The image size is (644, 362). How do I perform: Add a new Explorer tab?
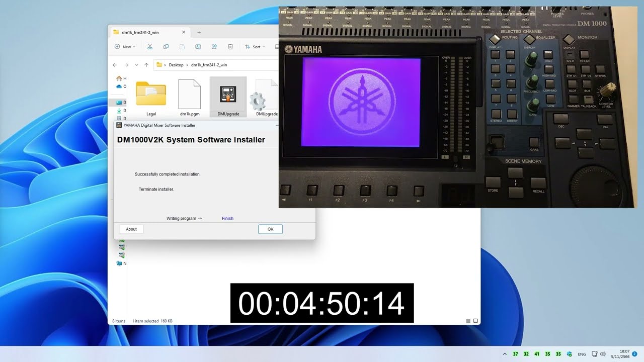point(199,32)
